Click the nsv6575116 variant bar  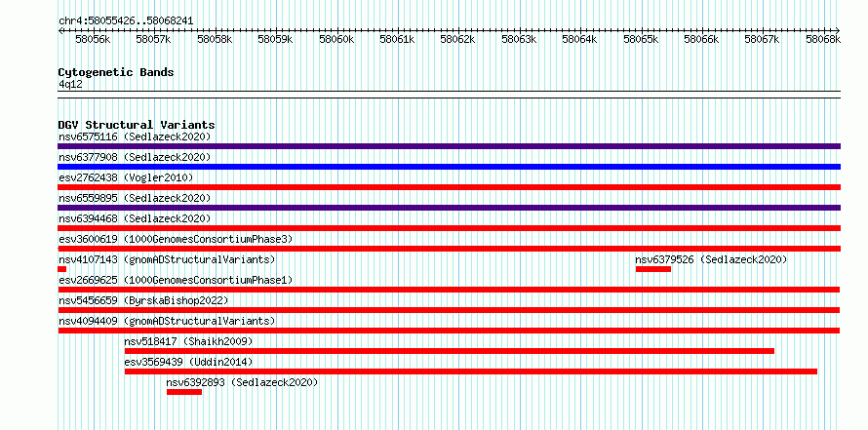449,146
